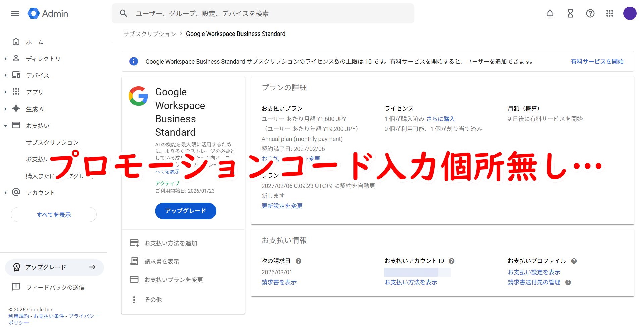Expand the アカウント sidebar section

[x=5, y=193]
